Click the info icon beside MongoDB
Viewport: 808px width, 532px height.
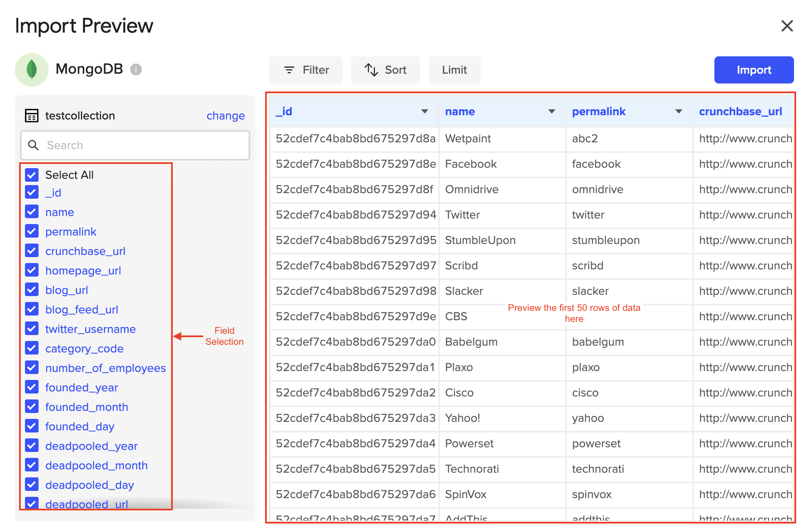[x=136, y=69]
